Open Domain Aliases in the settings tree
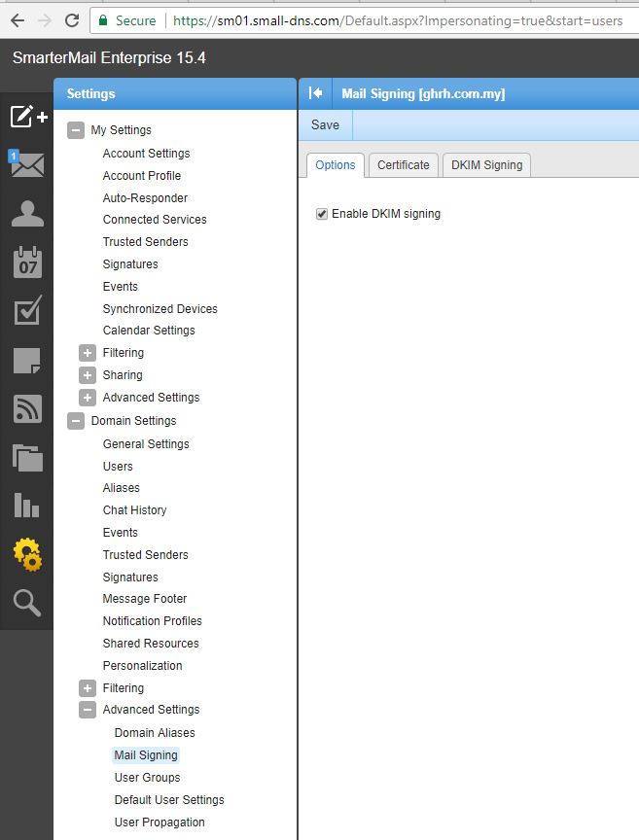This screenshot has height=840, width=639. tap(155, 733)
